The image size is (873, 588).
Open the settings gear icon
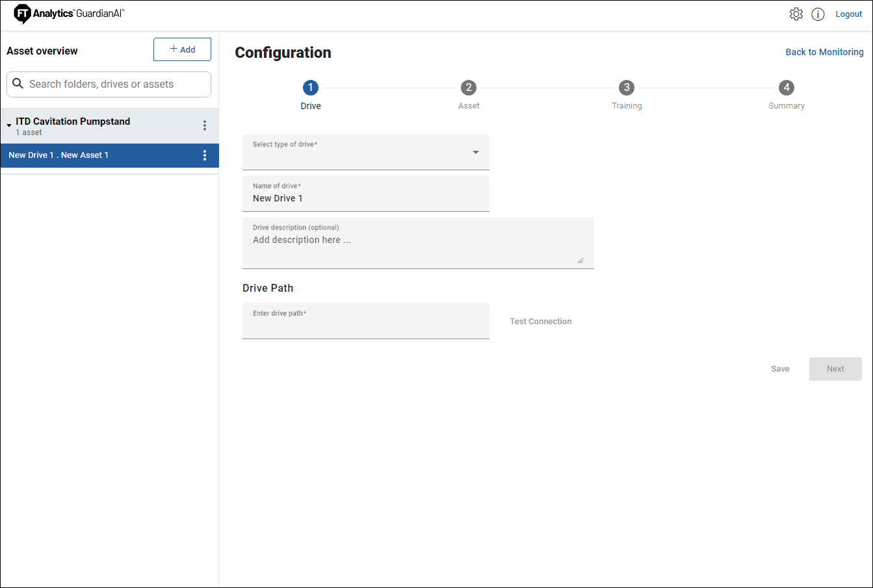pyautogui.click(x=796, y=14)
